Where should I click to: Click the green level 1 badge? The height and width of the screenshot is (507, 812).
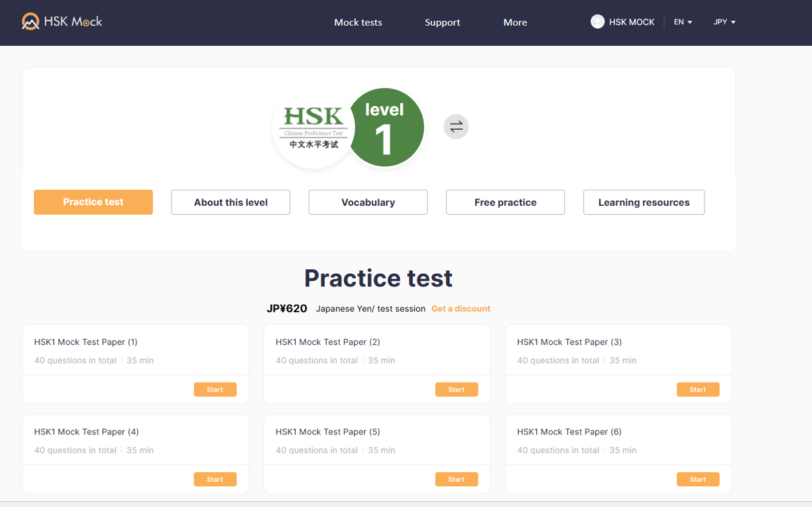tap(386, 127)
